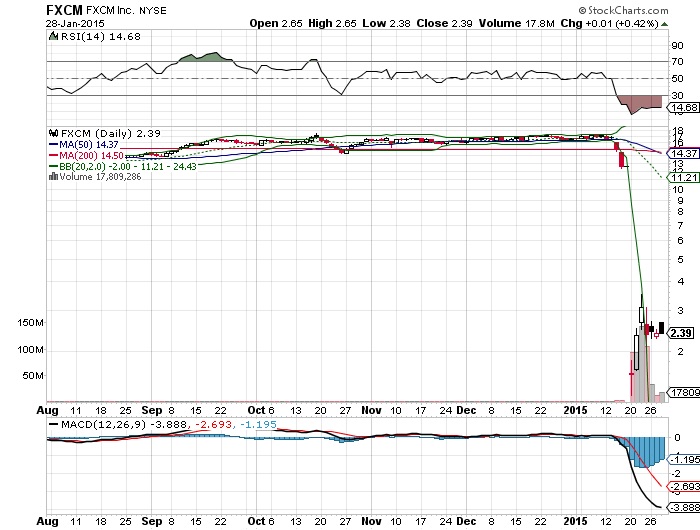Click the 'Volume 17.8M' header value
Viewport: 700px width, 530px height.
coord(517,23)
